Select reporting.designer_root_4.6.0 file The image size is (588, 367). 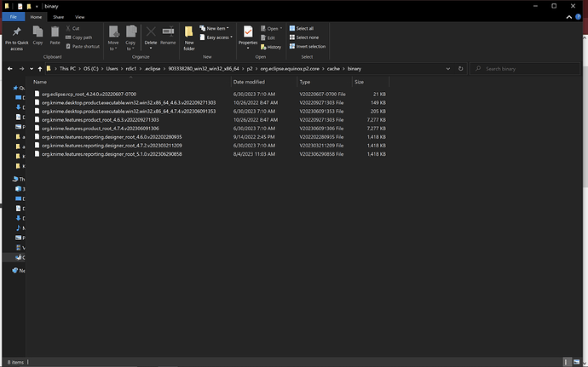(112, 137)
